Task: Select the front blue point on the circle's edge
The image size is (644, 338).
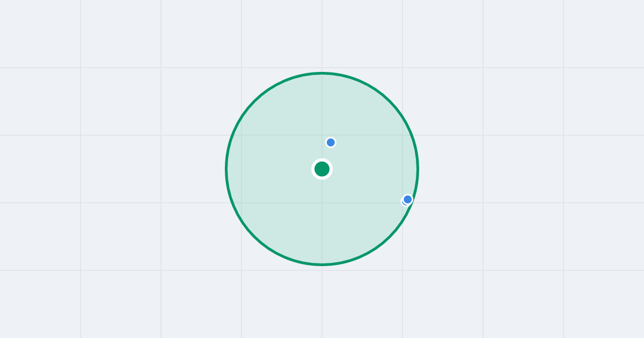Action: (408, 200)
